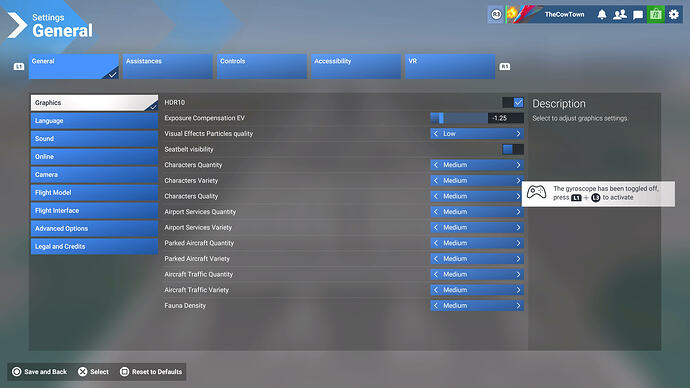
Task: Switch to the VR tab
Action: click(x=450, y=66)
